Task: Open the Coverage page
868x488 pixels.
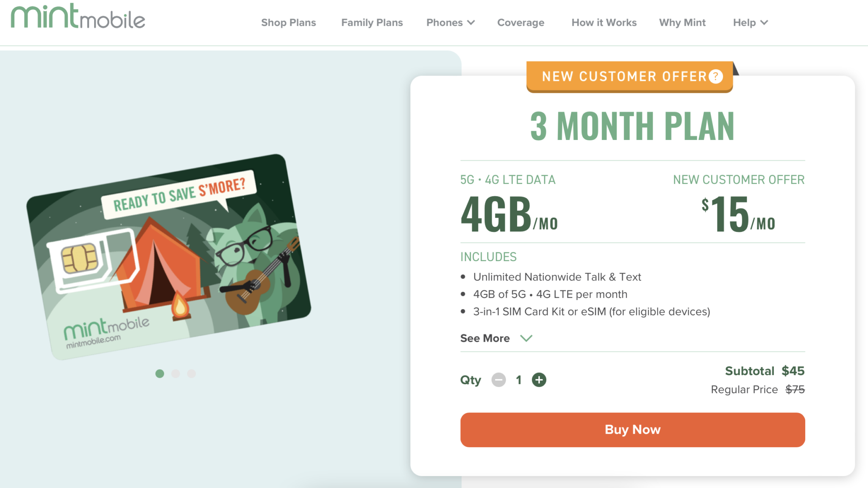Action: [x=520, y=22]
